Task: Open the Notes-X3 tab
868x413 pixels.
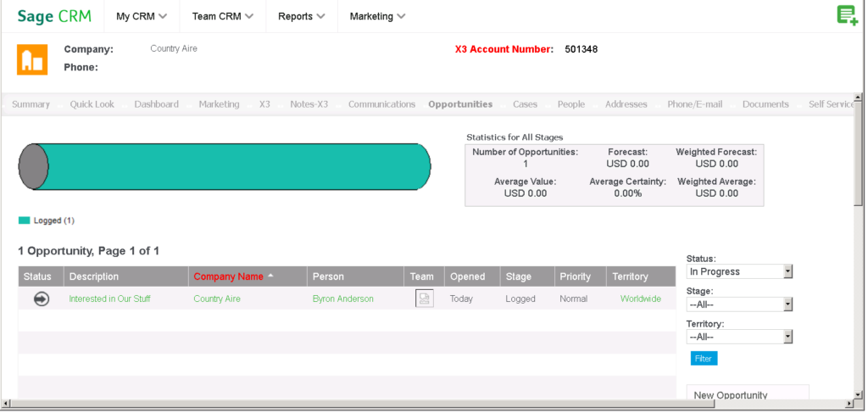Action: [x=309, y=104]
